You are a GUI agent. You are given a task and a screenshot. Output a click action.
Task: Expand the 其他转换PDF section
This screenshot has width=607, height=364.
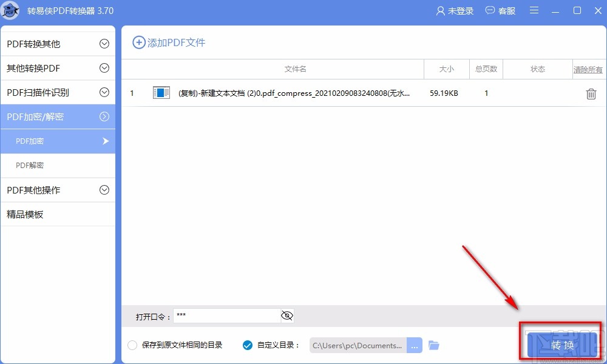coord(58,68)
